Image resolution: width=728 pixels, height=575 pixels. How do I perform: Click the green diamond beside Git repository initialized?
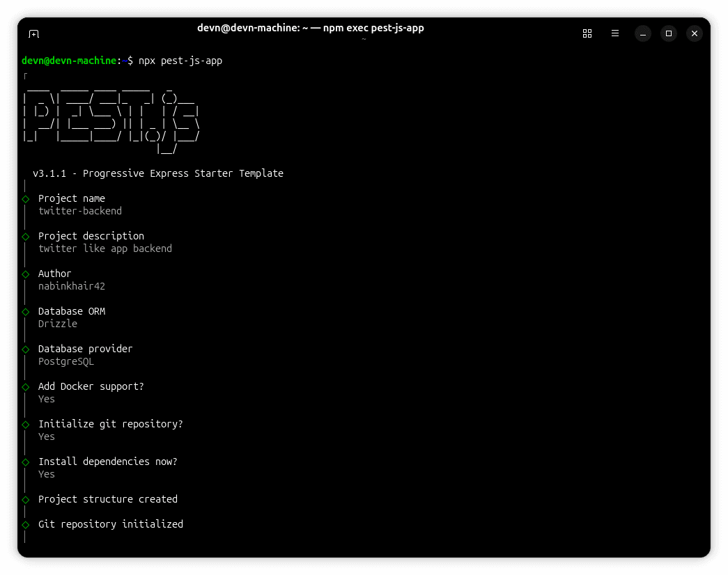[x=26, y=525]
